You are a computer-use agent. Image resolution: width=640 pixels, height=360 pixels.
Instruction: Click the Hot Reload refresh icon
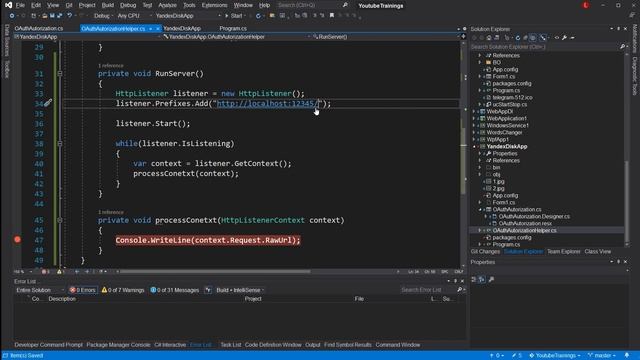[x=258, y=16]
